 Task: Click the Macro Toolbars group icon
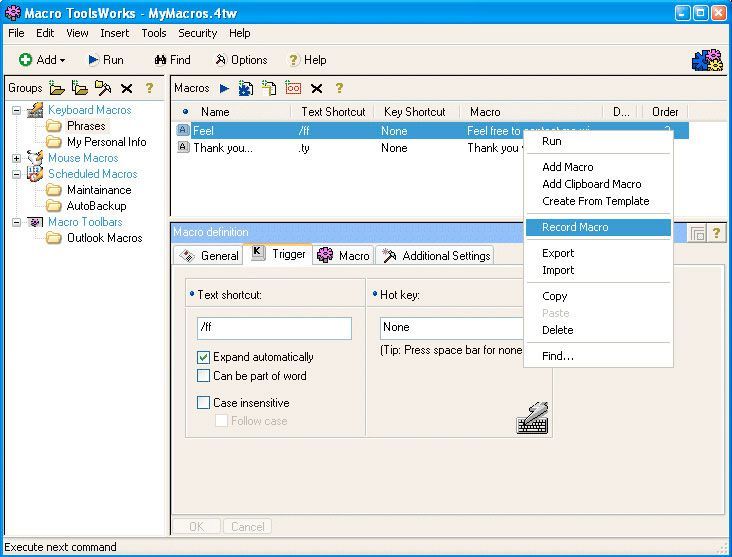point(35,222)
